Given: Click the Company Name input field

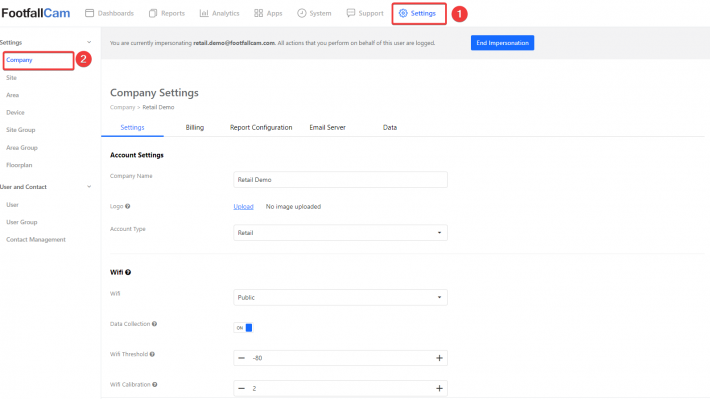Looking at the screenshot, I should tap(341, 179).
